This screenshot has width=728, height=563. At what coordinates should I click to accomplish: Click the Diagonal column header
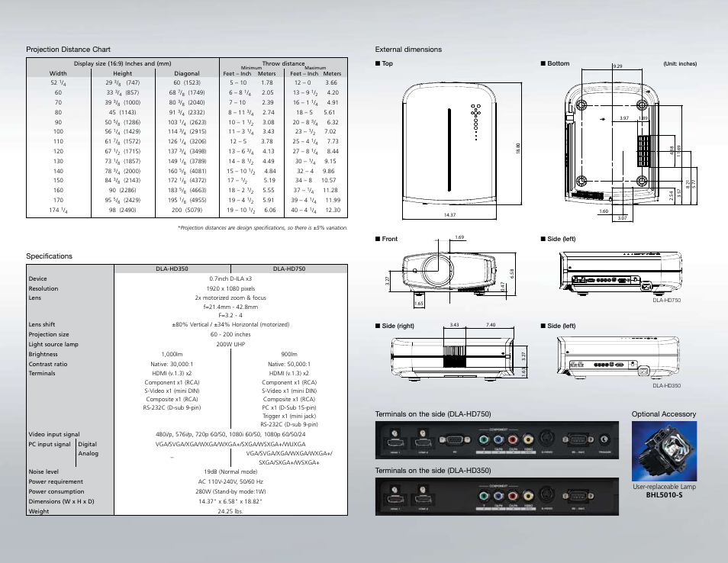click(187, 73)
